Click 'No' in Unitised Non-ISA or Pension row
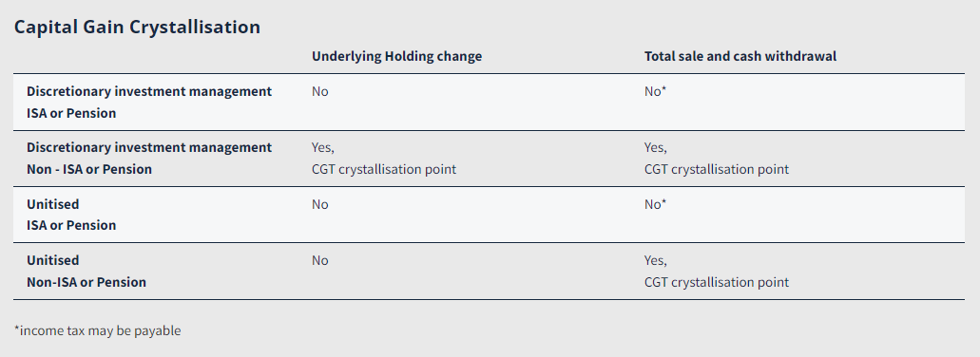The image size is (980, 357). click(320, 260)
